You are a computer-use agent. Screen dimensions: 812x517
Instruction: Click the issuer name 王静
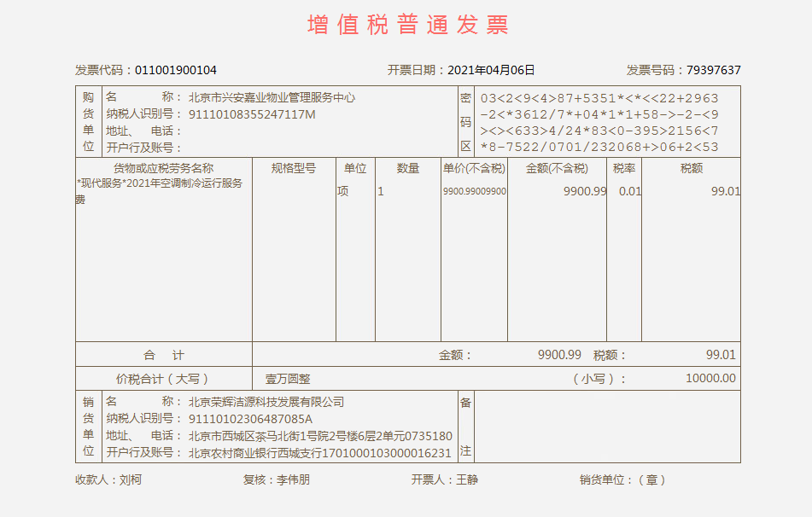(x=467, y=479)
